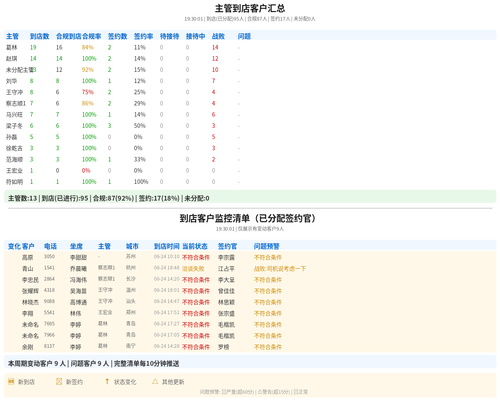
Task: Click the 当前状态 column header
Action: point(195,246)
